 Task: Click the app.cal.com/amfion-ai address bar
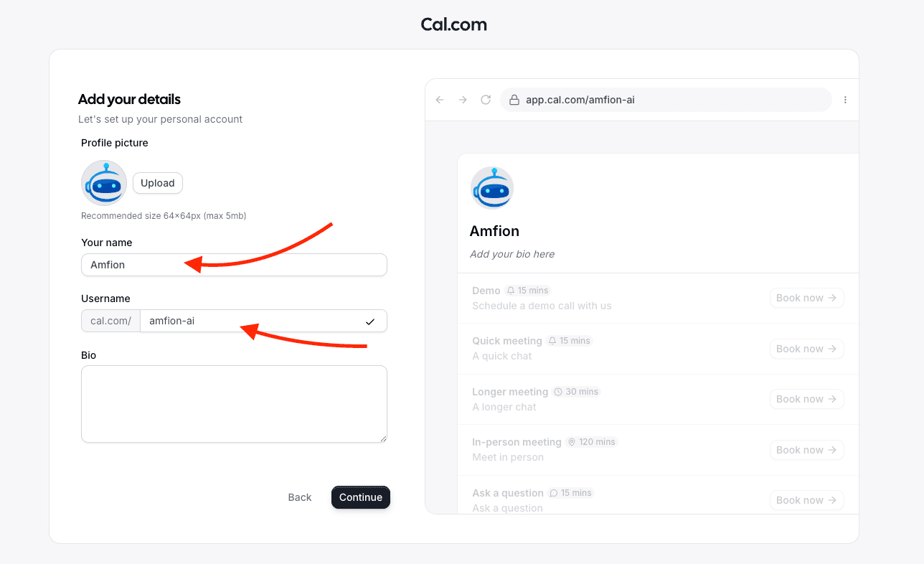[646, 100]
